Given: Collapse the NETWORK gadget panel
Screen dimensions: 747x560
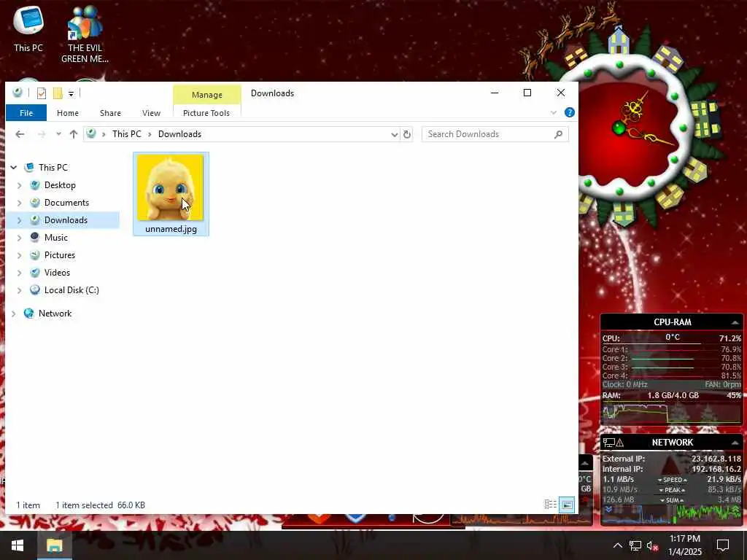Looking at the screenshot, I should click(735, 443).
